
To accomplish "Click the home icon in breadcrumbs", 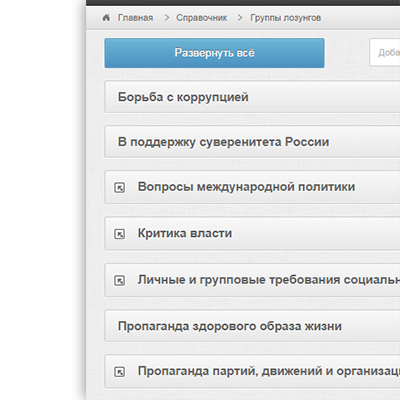I will tap(106, 18).
